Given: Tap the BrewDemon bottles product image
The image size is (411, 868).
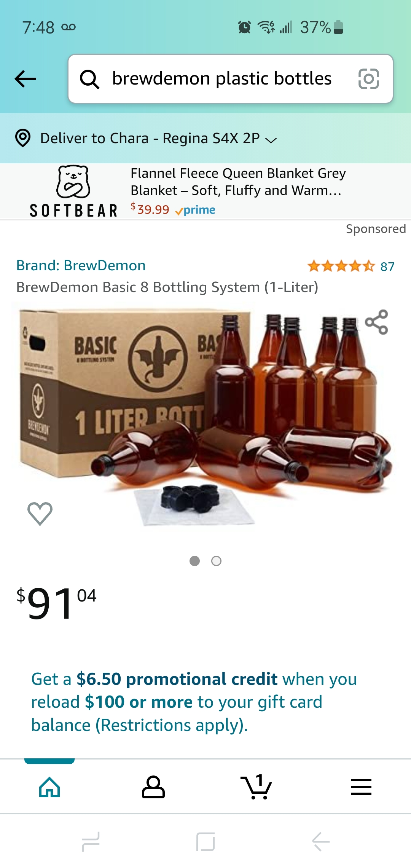Looking at the screenshot, I should point(205,415).
